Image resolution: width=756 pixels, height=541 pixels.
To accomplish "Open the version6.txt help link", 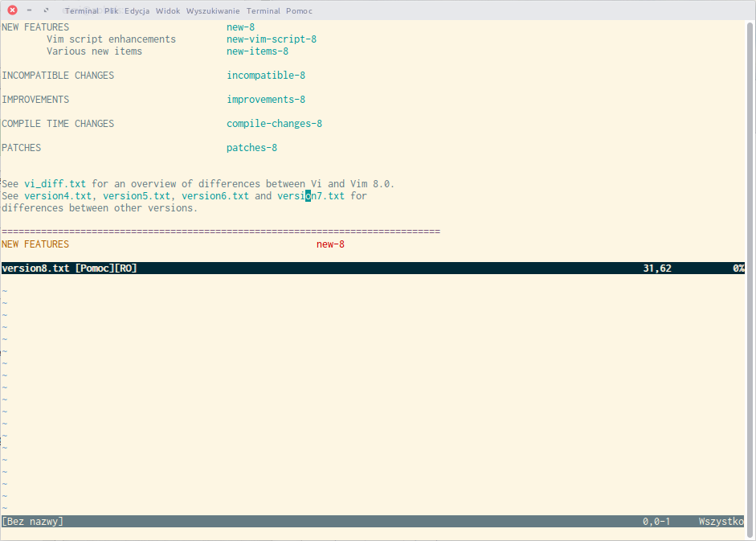I will coord(215,196).
